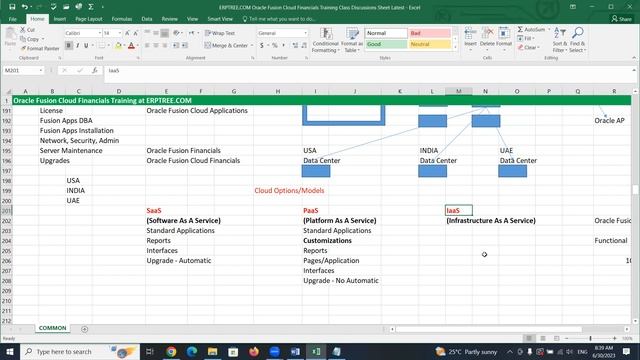Open the font name dropdown
640x360 pixels.
pos(100,33)
